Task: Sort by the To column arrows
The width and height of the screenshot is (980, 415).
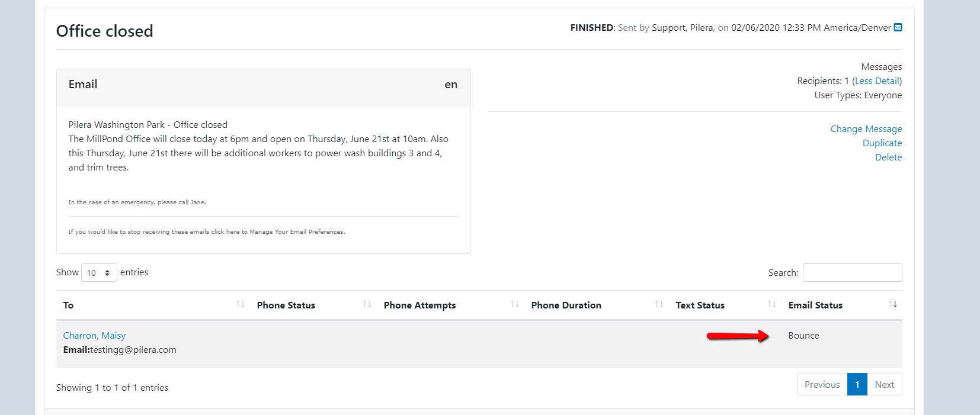Action: coord(240,304)
